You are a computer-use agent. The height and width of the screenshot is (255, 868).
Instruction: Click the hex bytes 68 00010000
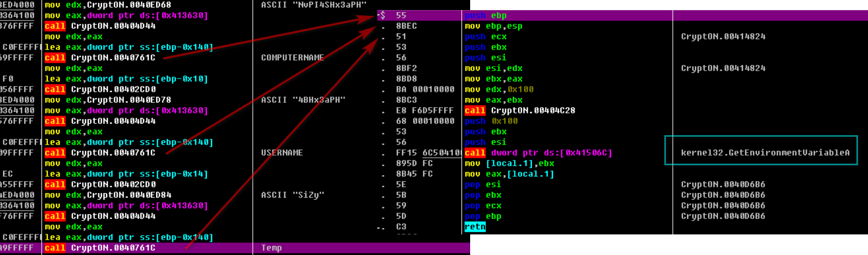tap(425, 121)
